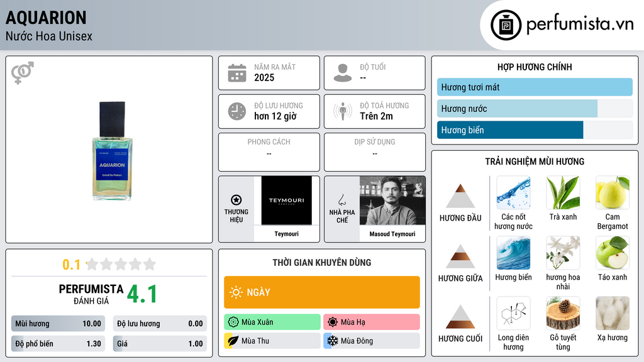644x362 pixels.
Task: Select the Mùa Hạ season tag
Action: pos(371,322)
